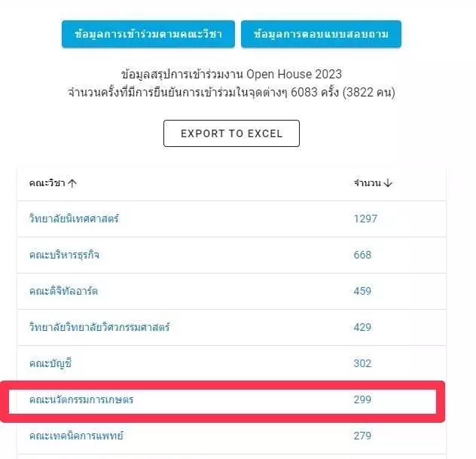The width and height of the screenshot is (476, 459).
Task: Select the คณะดิจิทัลอาร์ต row
Action: (x=232, y=291)
